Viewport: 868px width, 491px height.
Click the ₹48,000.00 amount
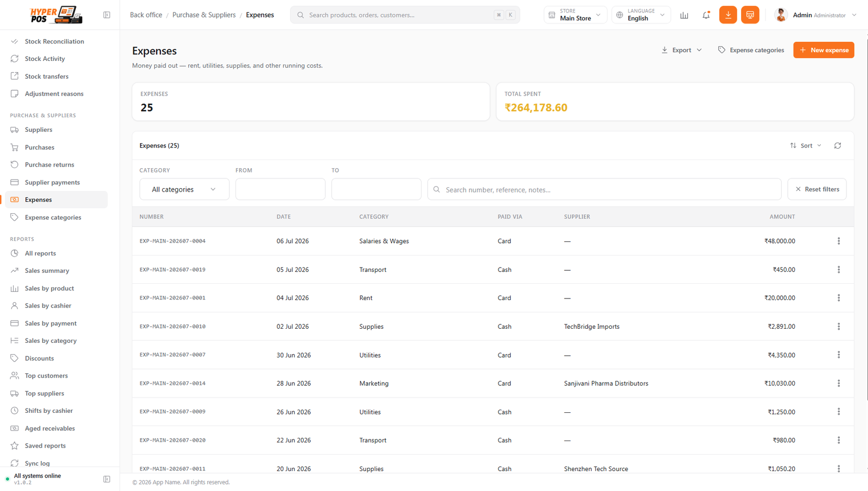click(x=780, y=241)
